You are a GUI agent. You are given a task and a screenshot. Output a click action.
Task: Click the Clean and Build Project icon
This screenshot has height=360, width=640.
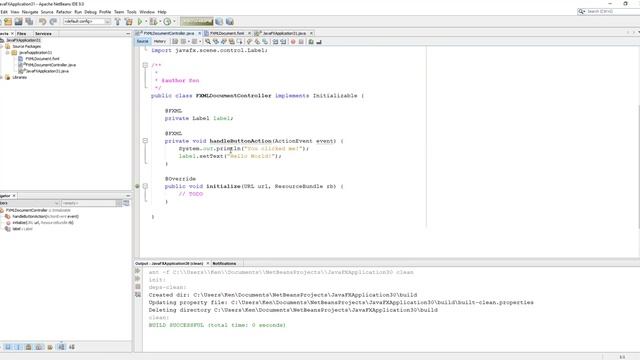[x=129, y=21]
